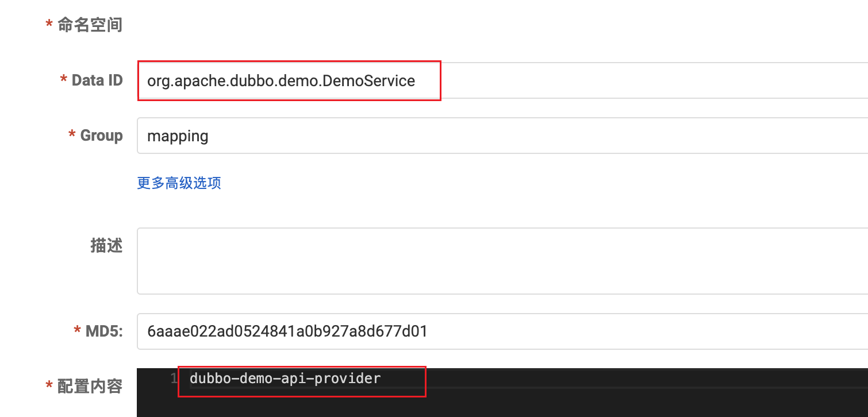Click the 配置内容 label

[90, 387]
